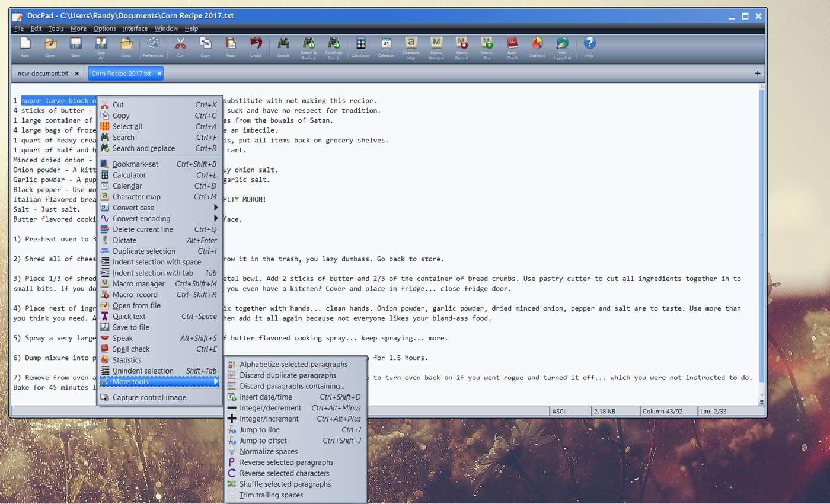Click the Help toolbar icon

click(x=589, y=47)
